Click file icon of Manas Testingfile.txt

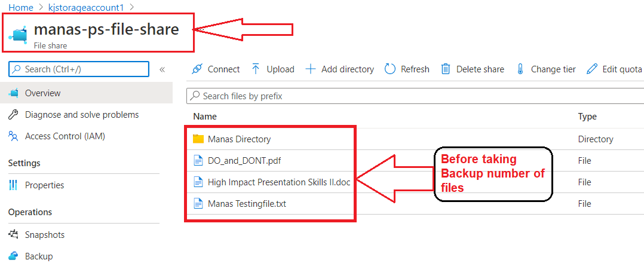click(198, 203)
